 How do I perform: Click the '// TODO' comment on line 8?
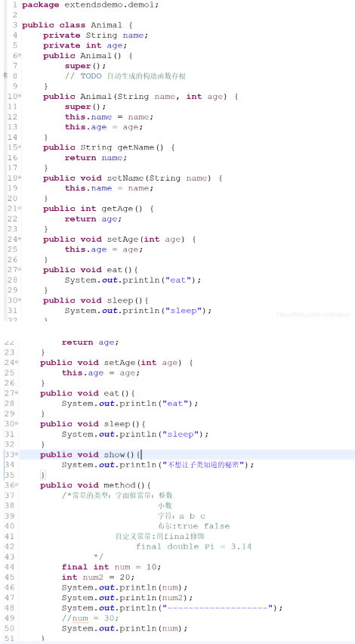pyautogui.click(x=125, y=76)
